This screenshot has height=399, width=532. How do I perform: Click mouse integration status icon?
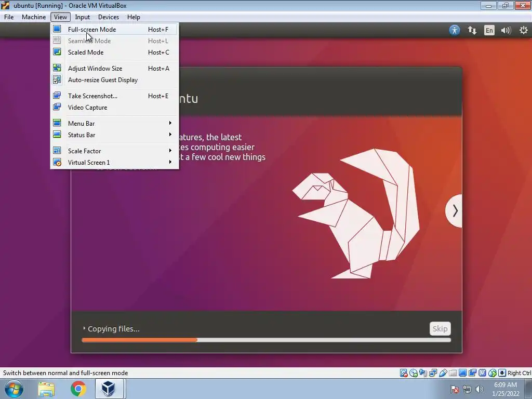[x=493, y=373]
